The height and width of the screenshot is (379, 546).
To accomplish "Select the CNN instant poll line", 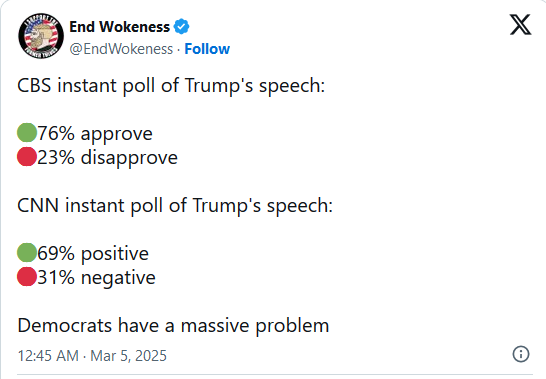I will (x=175, y=206).
